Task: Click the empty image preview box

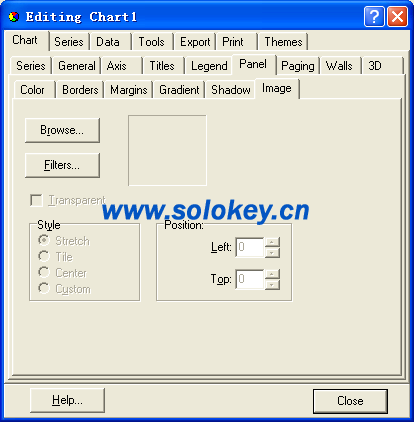Action: click(x=167, y=150)
